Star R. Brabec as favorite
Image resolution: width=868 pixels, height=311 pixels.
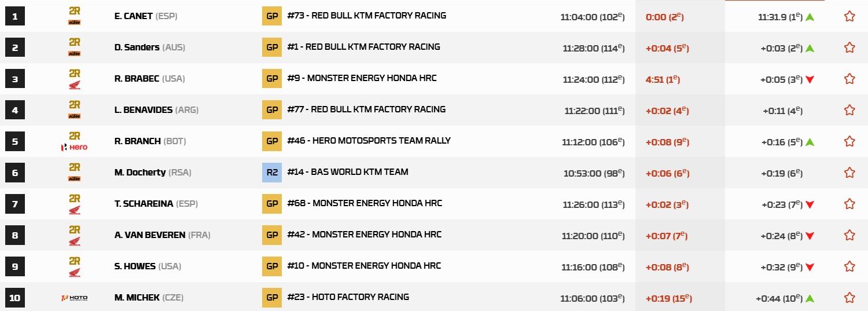849,79
